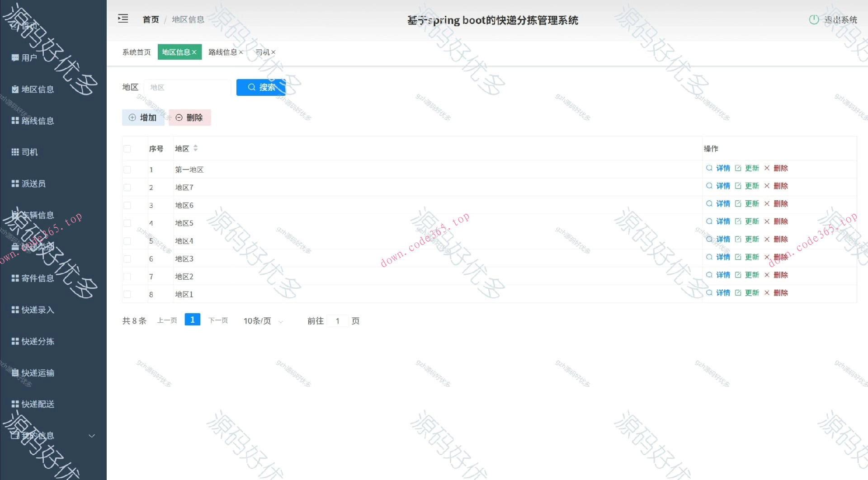868x480 pixels.
Task: Toggle the select-all checkbox in table header
Action: click(x=127, y=148)
